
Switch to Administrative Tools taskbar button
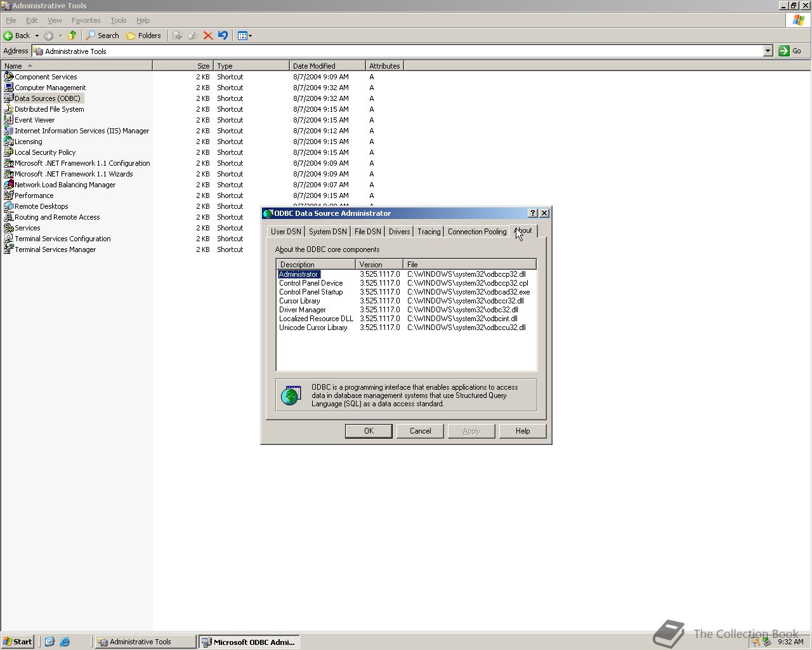pos(146,642)
